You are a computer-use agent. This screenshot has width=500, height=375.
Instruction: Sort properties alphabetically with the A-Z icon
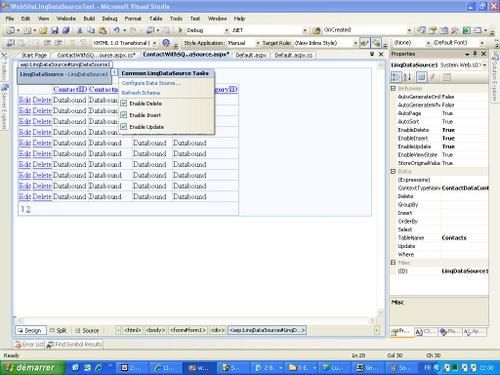[407, 77]
